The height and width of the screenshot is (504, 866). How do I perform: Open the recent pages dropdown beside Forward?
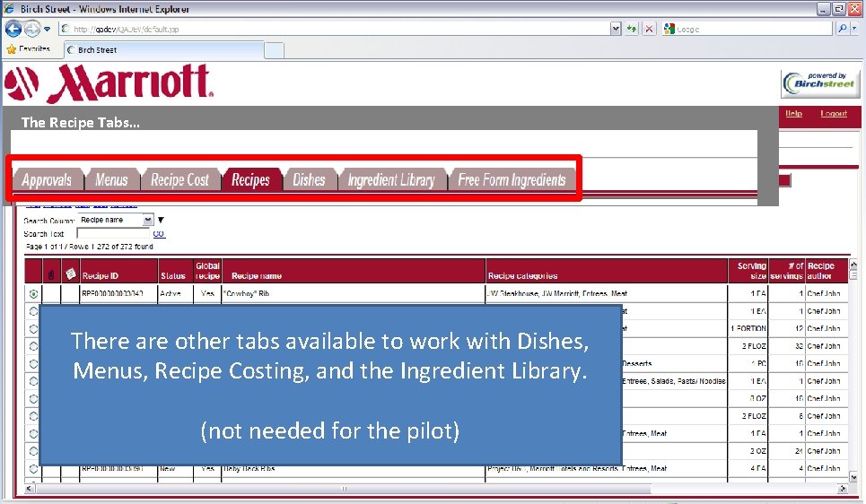pyautogui.click(x=48, y=29)
